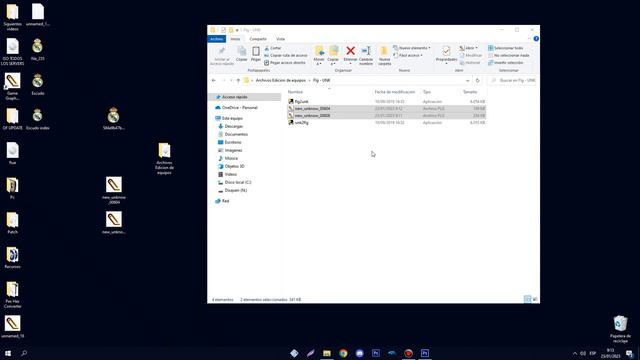
Task: Switch to the Vista ribbon tab
Action: coord(280,39)
